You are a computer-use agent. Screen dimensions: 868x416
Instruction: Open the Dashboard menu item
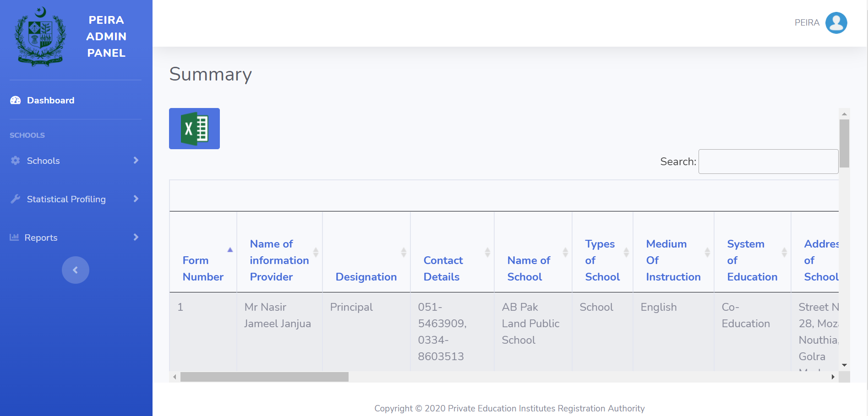[x=50, y=100]
